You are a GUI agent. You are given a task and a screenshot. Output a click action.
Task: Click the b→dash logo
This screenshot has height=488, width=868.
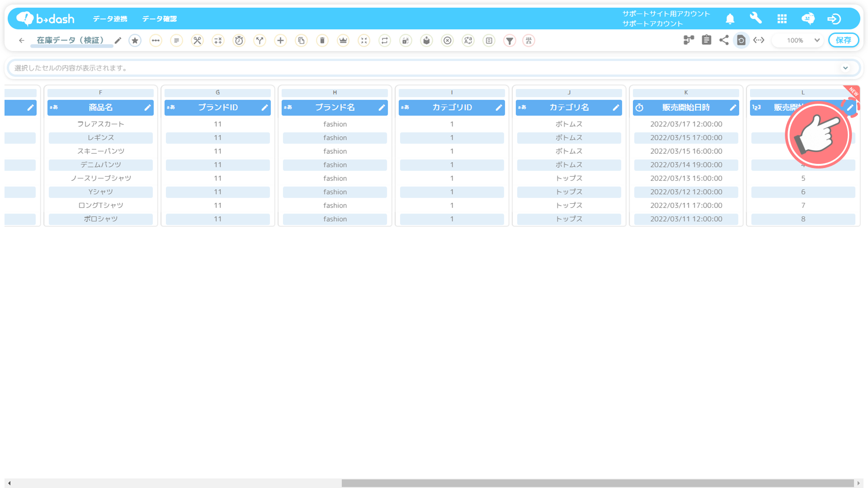pos(45,18)
